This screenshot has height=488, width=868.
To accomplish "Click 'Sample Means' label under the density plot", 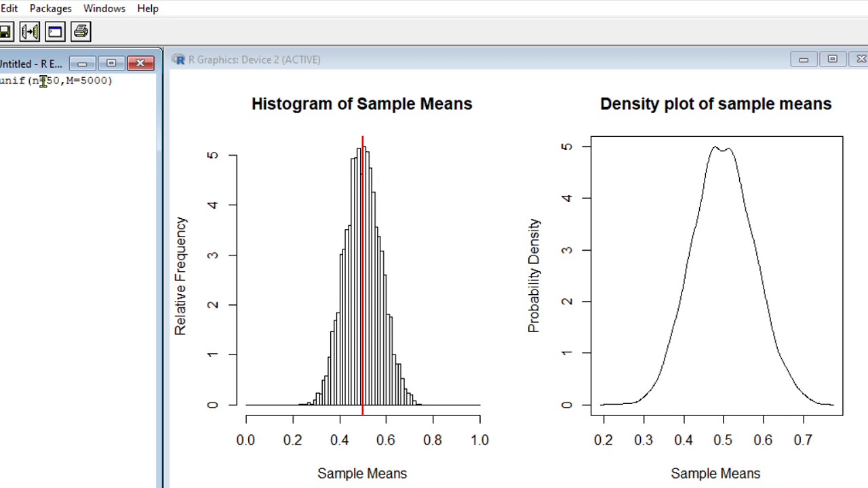I will tap(715, 473).
